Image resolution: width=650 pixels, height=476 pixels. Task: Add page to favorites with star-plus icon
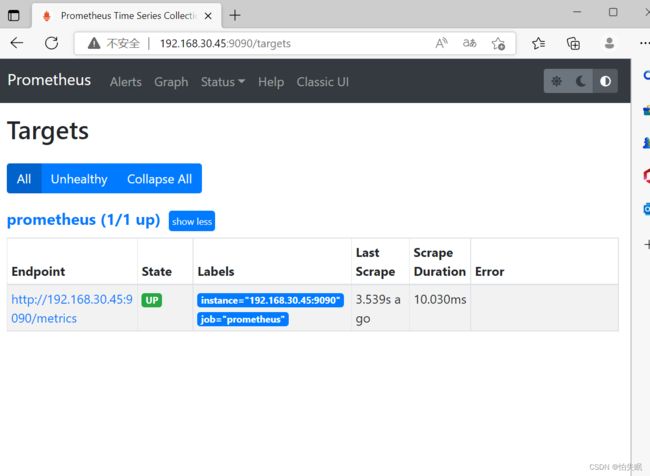(498, 44)
